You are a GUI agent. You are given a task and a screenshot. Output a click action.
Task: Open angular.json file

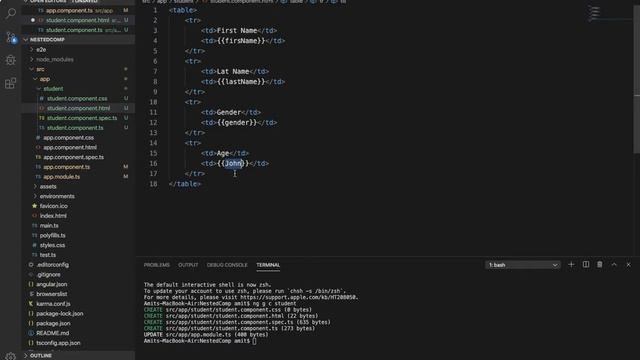click(x=51, y=284)
